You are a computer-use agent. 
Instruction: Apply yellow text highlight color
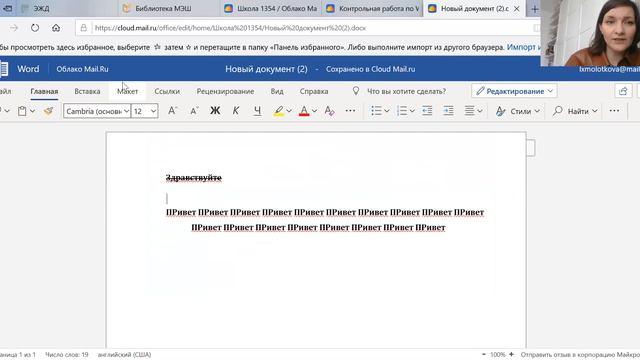(x=279, y=111)
